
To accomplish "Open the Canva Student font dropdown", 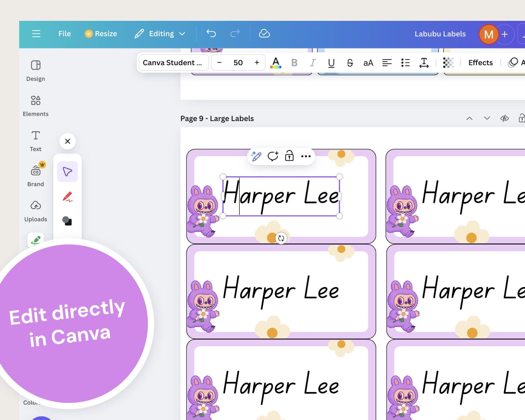I will click(x=174, y=63).
